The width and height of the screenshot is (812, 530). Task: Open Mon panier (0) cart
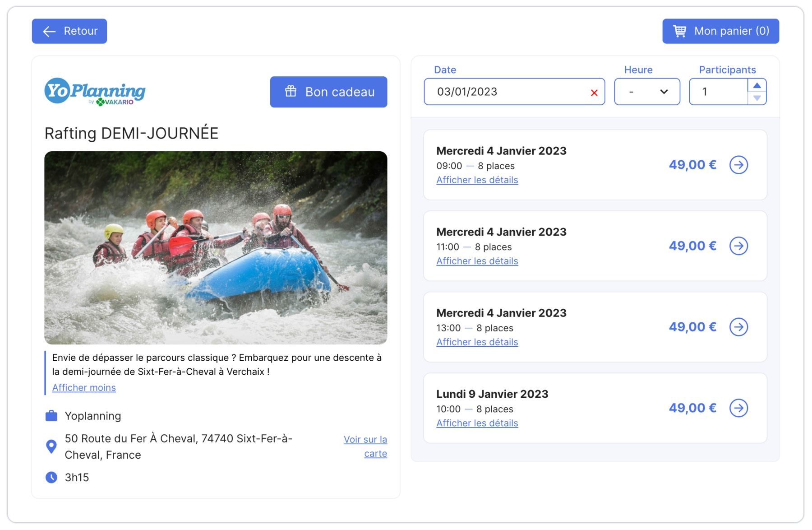[x=720, y=31]
